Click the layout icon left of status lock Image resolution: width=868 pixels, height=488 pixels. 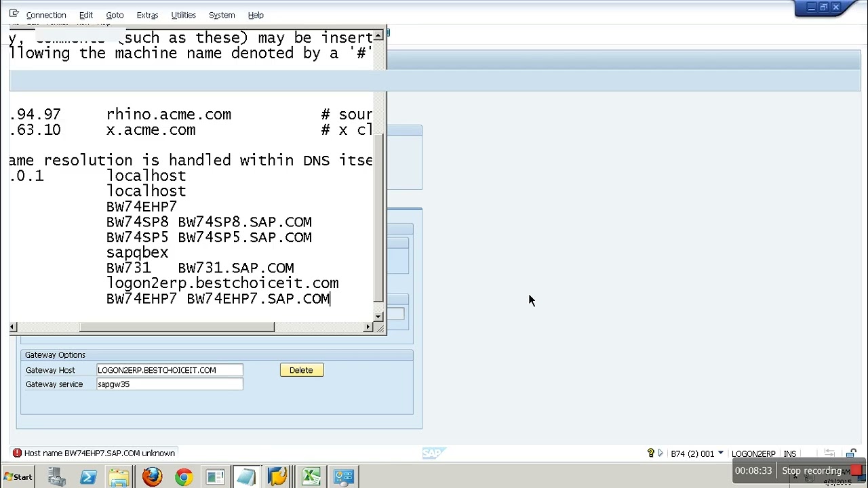click(829, 453)
